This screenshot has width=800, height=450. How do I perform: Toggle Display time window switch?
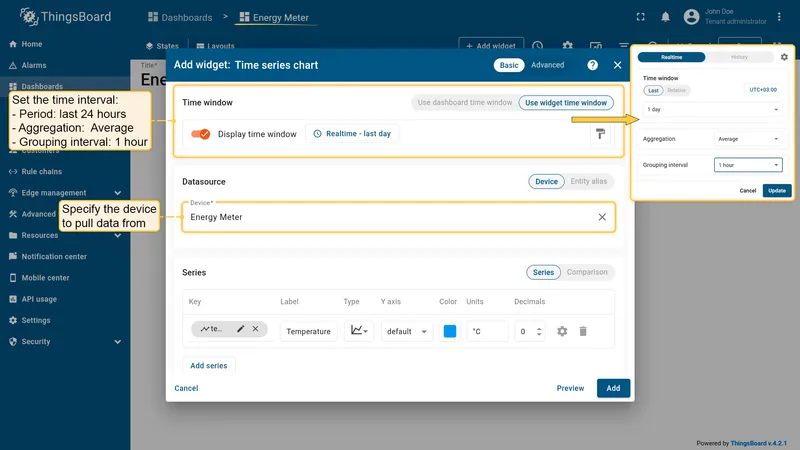point(201,134)
